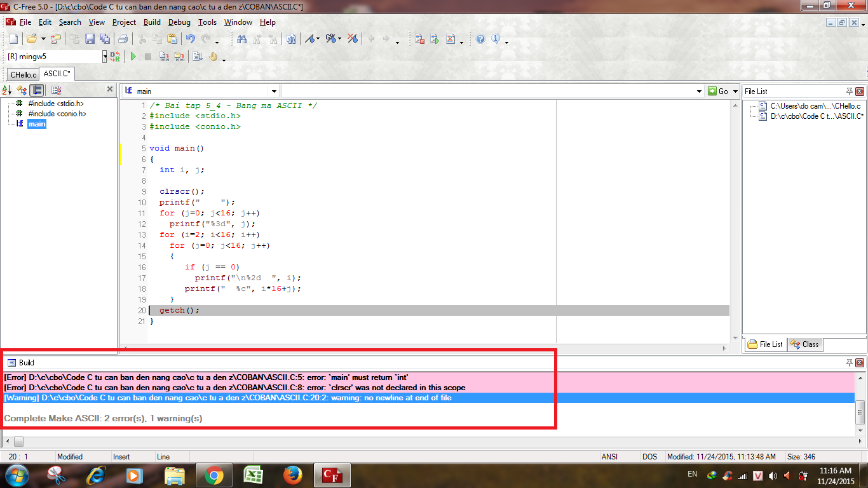Click the Print icon in toolbar
This screenshot has width=868, height=488.
[123, 39]
